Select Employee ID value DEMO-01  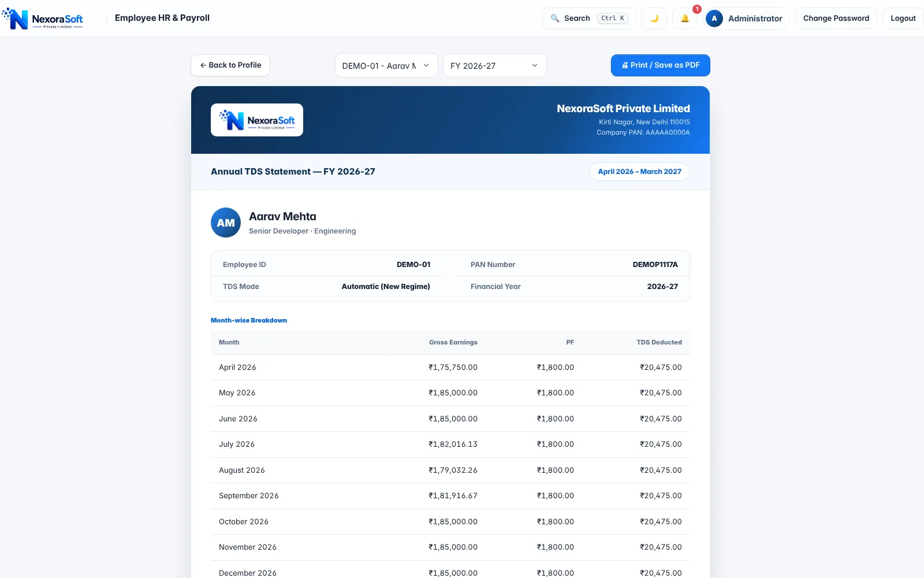413,265
